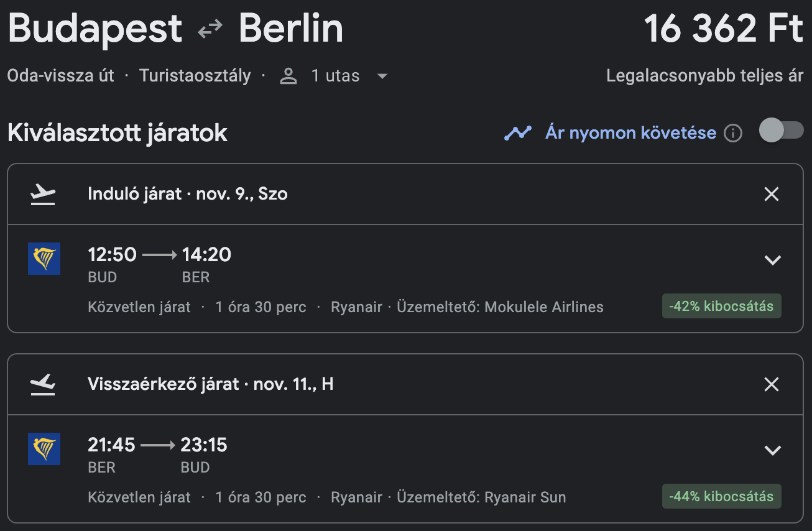Click the Visszaérkező járat nov. 11. header
The width and height of the screenshot is (812, 531).
point(210,384)
